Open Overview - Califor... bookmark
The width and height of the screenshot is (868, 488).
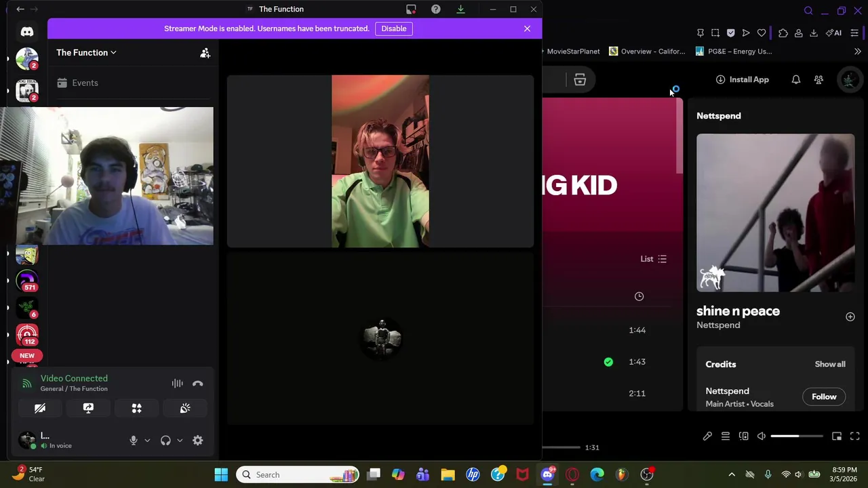click(x=647, y=52)
